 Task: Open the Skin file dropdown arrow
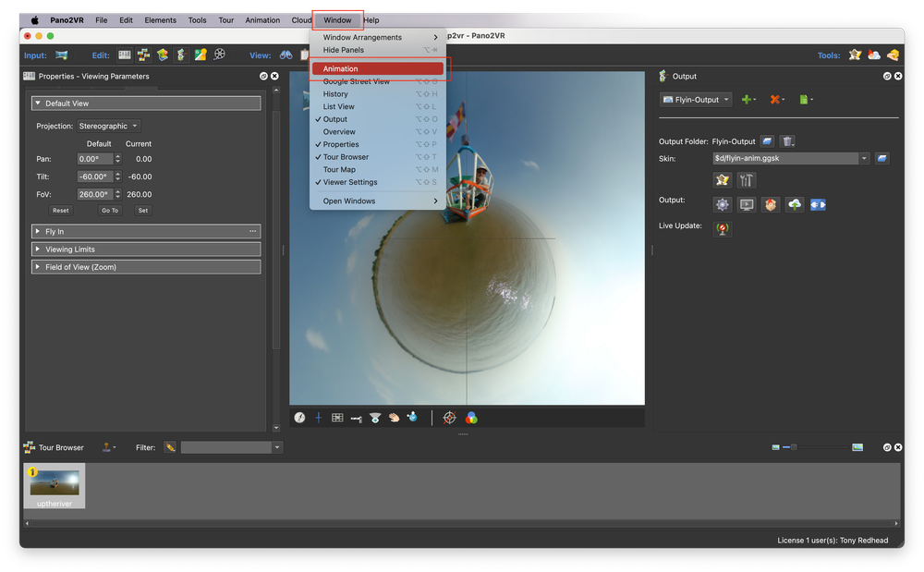tap(864, 158)
